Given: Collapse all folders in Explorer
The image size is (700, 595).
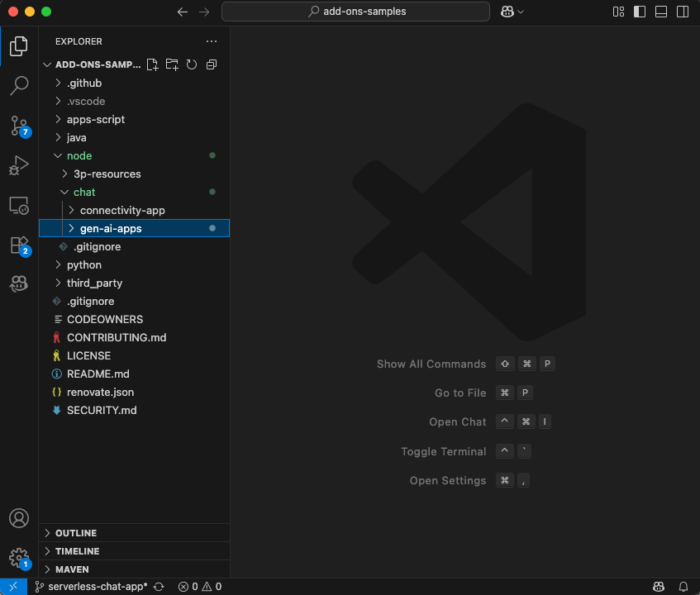Looking at the screenshot, I should pyautogui.click(x=212, y=64).
